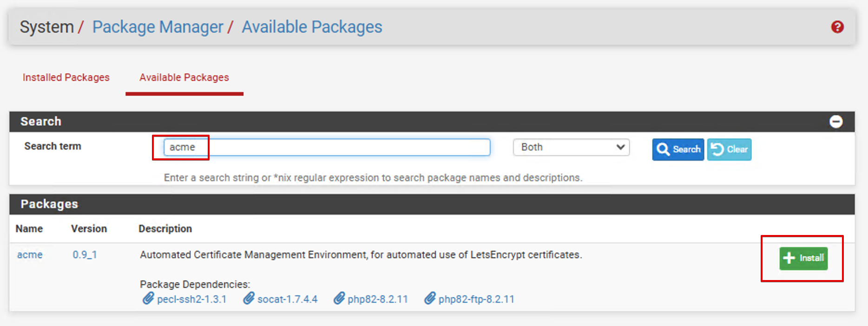
Task: Click the Clear button to reset search
Action: click(x=729, y=150)
